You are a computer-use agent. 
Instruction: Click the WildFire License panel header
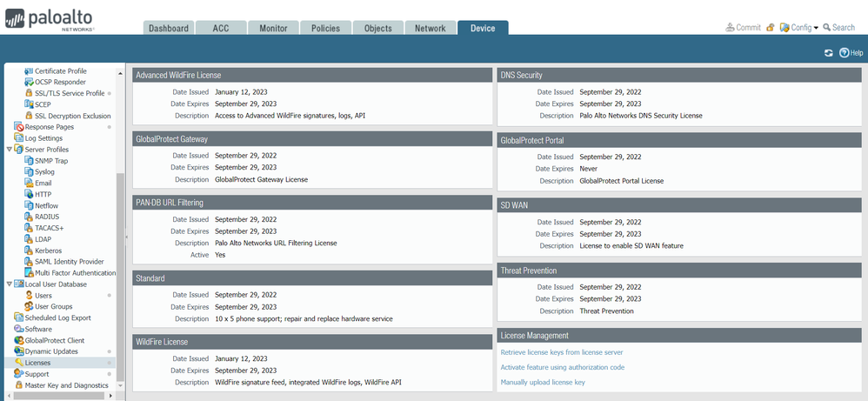312,342
